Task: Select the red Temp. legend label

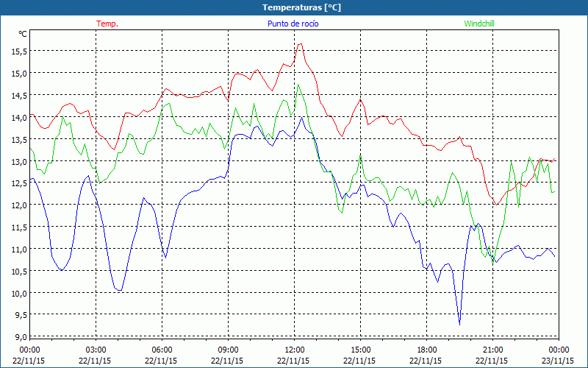Action: click(107, 24)
